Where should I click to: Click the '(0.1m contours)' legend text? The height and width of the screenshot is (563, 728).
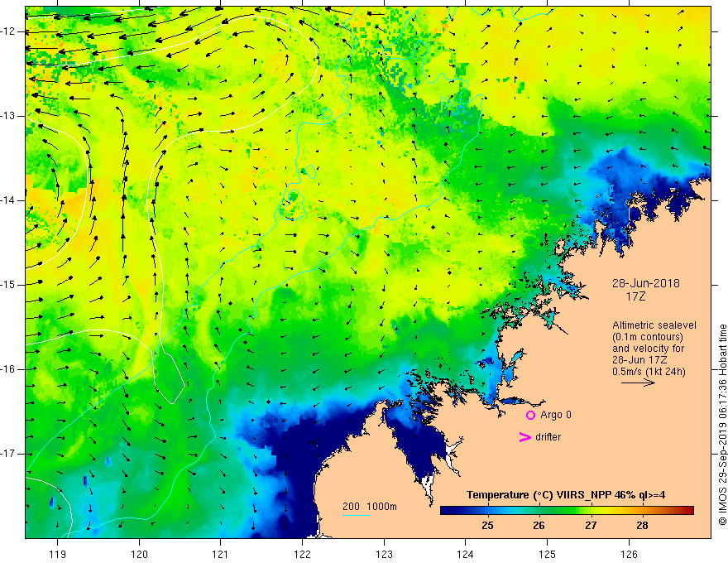(x=648, y=337)
